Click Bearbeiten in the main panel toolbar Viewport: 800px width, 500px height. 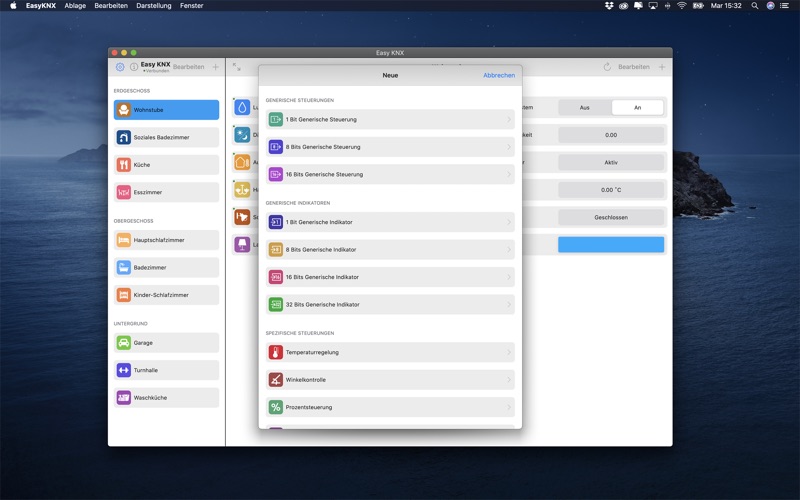[x=634, y=67]
